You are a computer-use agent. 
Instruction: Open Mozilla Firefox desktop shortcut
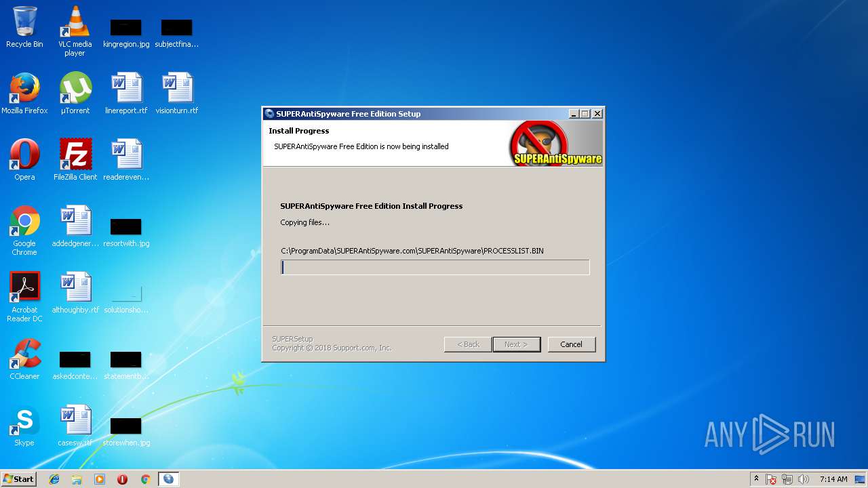pyautogui.click(x=24, y=94)
